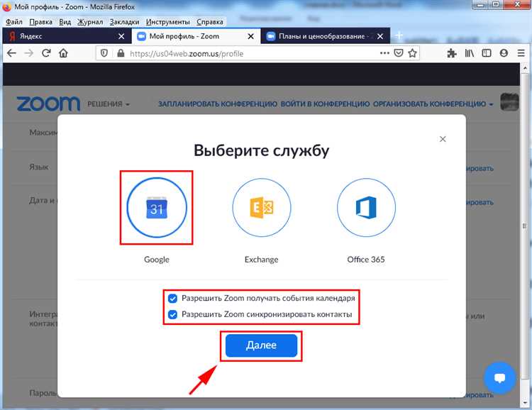Expand the РЕШЕНИЯ dropdown
Screen dimensions: 532x410
coord(109,104)
